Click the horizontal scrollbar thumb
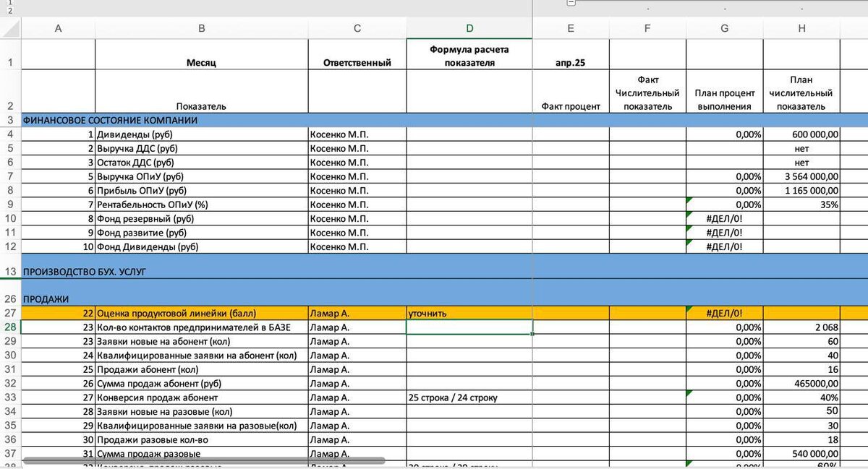868x469 pixels. [x=204, y=460]
